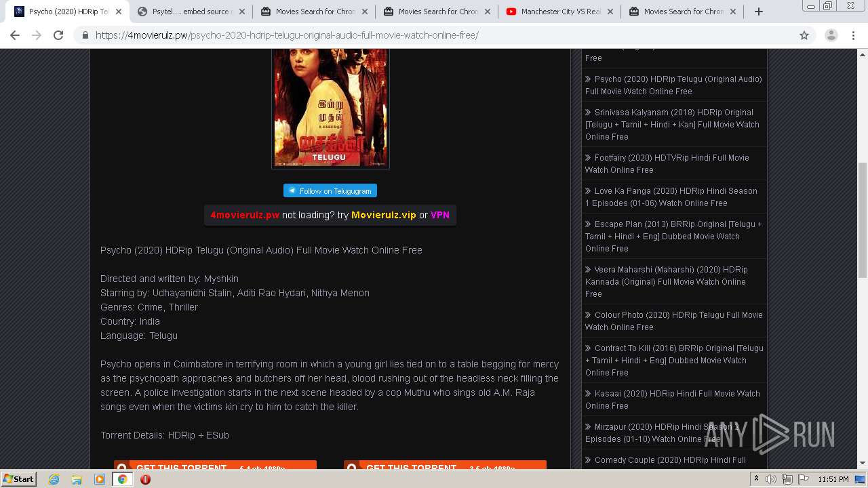868x488 pixels.
Task: Click right Get This Torrent button
Action: pyautogui.click(x=445, y=466)
